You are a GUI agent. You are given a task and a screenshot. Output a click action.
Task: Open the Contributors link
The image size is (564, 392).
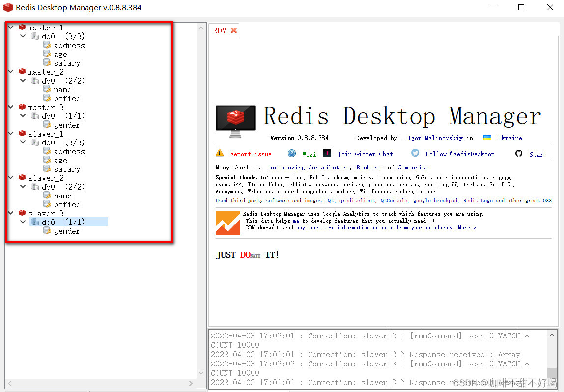click(329, 167)
